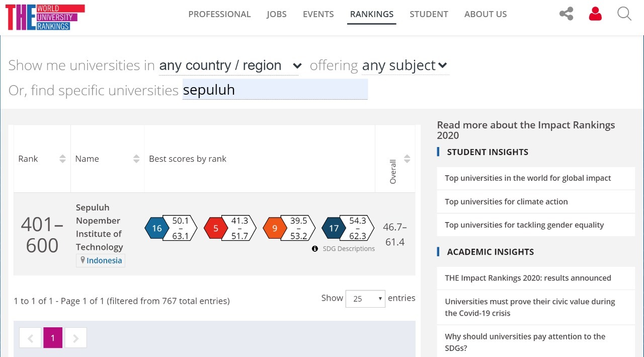Select the blue SDG 16 hexagon badge
The width and height of the screenshot is (644, 357).
click(157, 228)
